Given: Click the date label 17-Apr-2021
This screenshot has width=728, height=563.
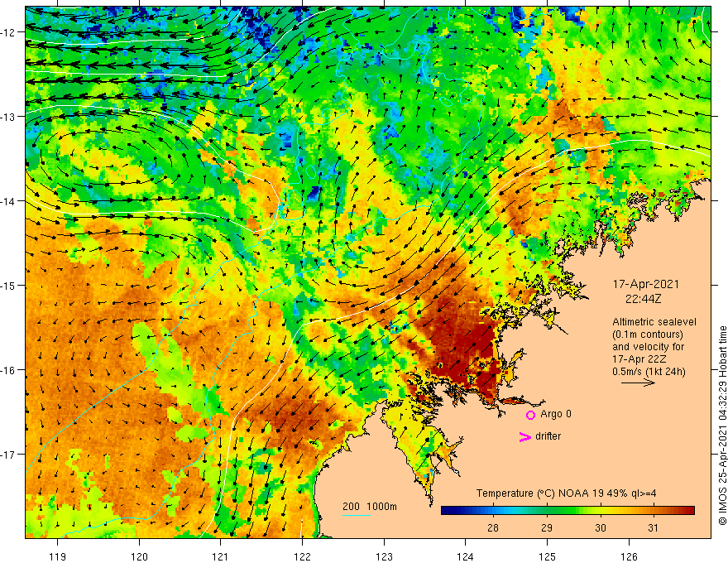Looking at the screenshot, I should [x=645, y=284].
